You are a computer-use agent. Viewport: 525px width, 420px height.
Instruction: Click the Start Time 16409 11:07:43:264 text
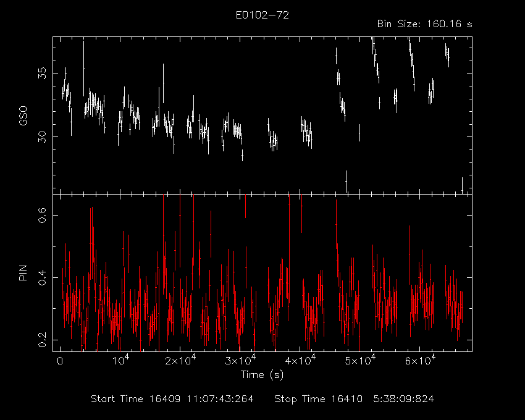[x=172, y=399]
